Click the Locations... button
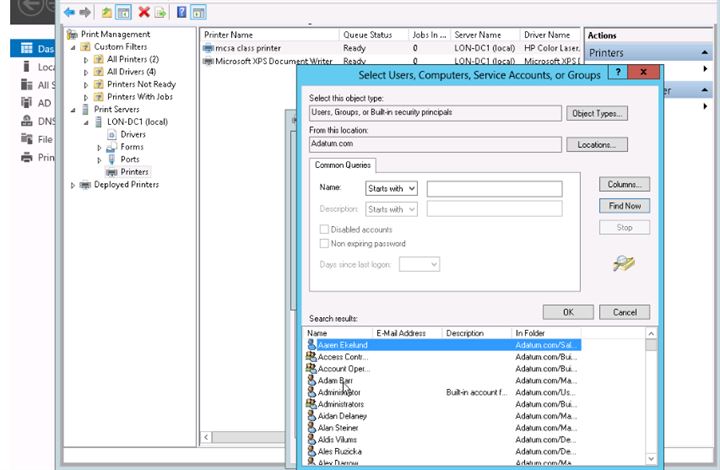The width and height of the screenshot is (720, 470). tap(596, 145)
